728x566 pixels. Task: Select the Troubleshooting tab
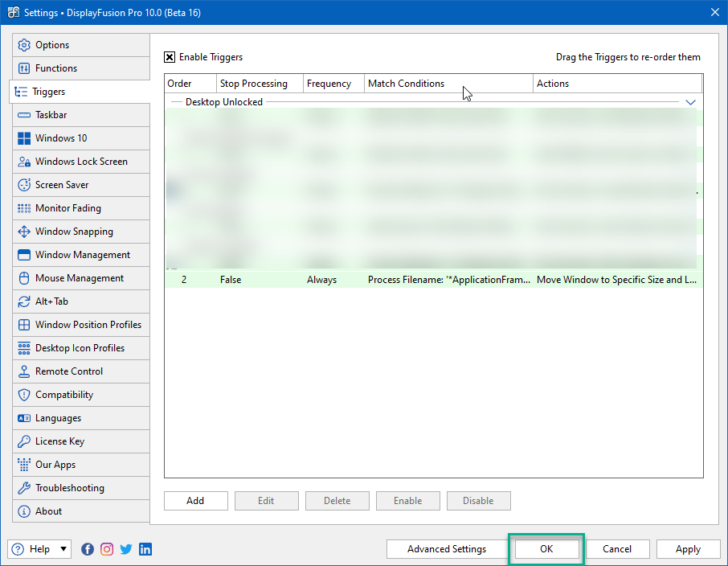81,488
